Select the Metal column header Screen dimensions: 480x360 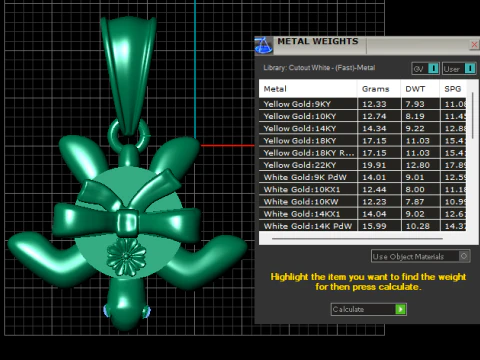click(x=308, y=89)
